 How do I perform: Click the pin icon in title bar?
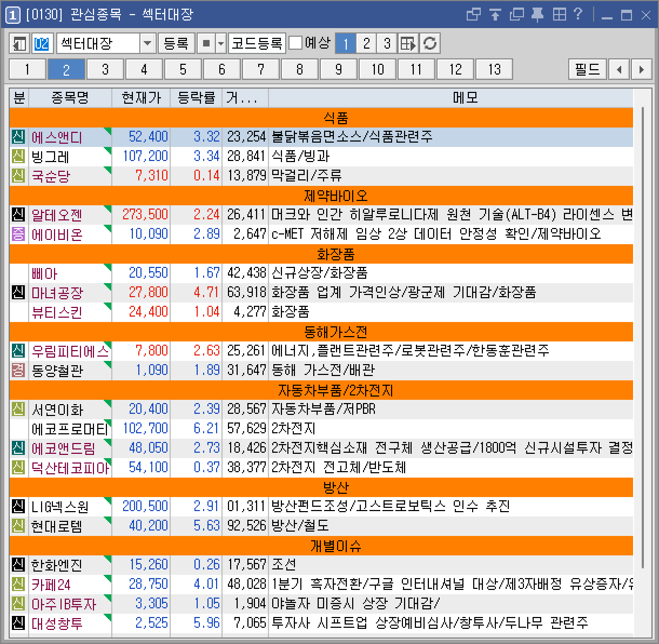click(537, 15)
